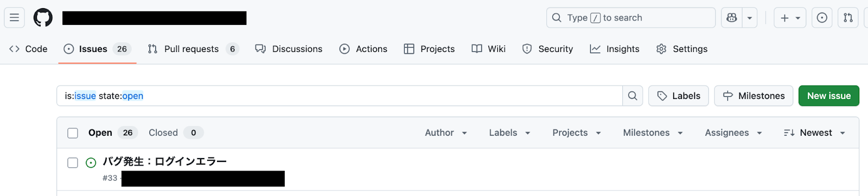Open pull requests icon in header

tap(848, 18)
